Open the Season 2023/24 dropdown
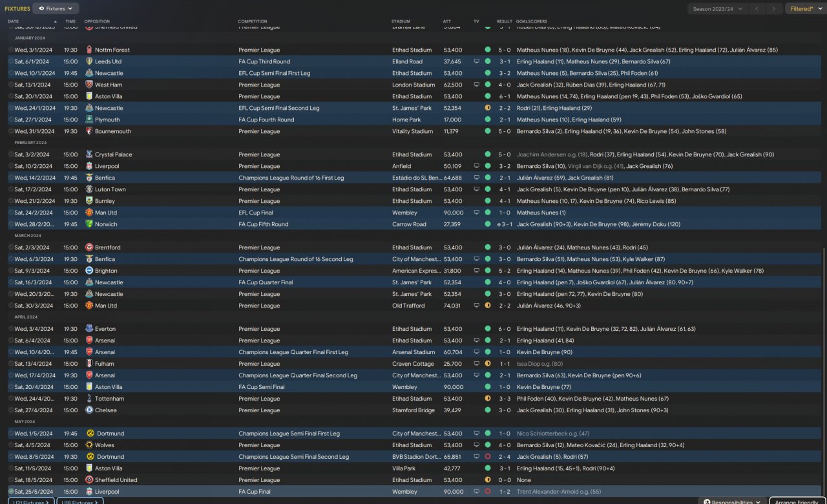Screen dimensions: 827x504 717,8
